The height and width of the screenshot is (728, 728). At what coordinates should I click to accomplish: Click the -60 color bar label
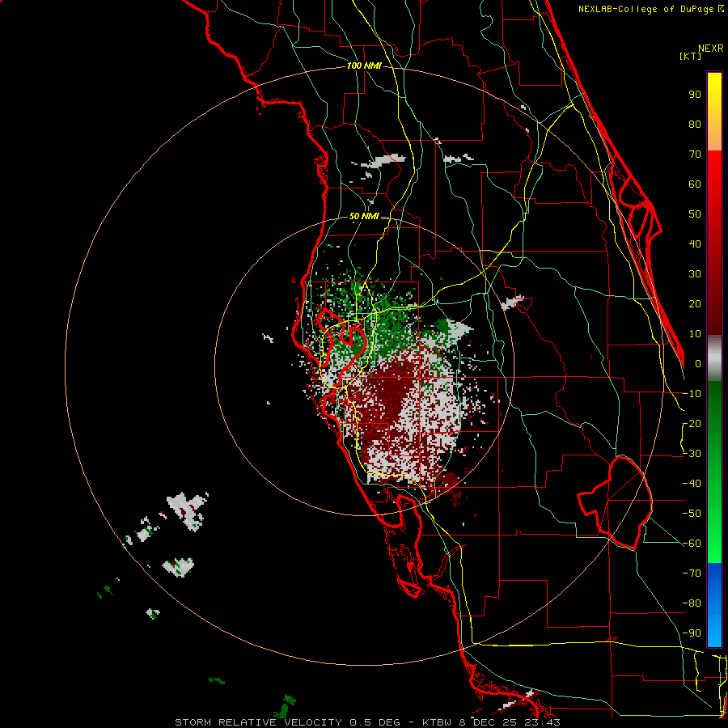[692, 544]
